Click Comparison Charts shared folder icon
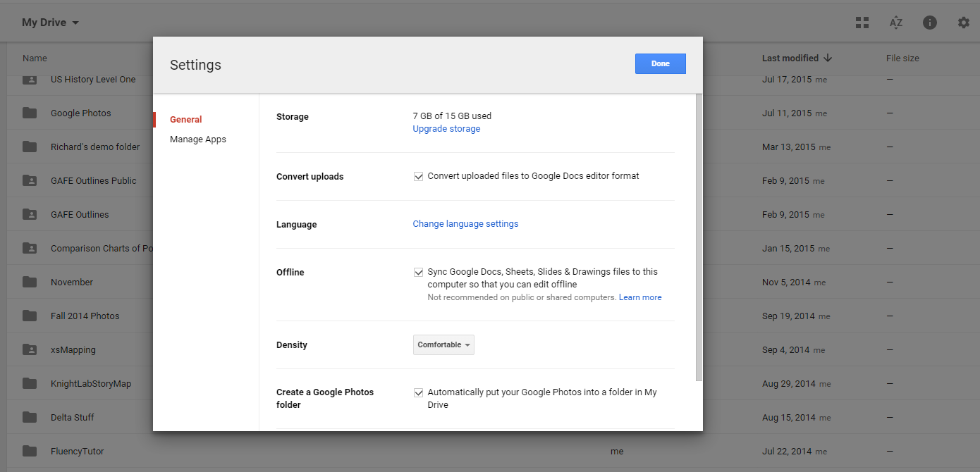Screen dimensions: 980x472 click(30, 248)
